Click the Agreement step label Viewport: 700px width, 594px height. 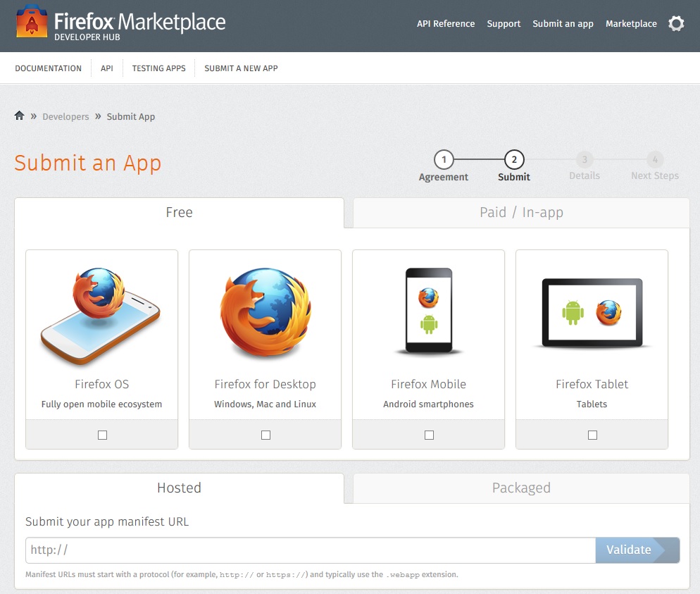pos(443,177)
